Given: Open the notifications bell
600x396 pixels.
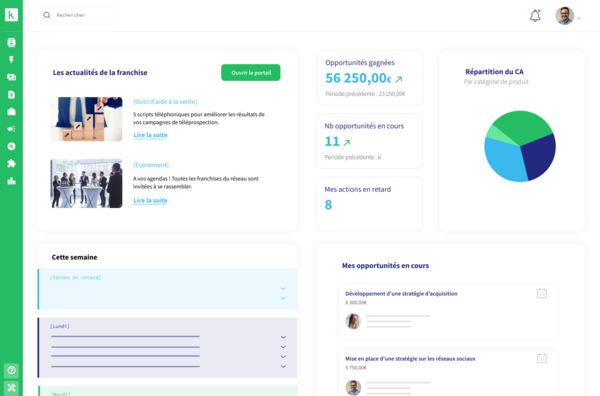Looking at the screenshot, I should 535,16.
